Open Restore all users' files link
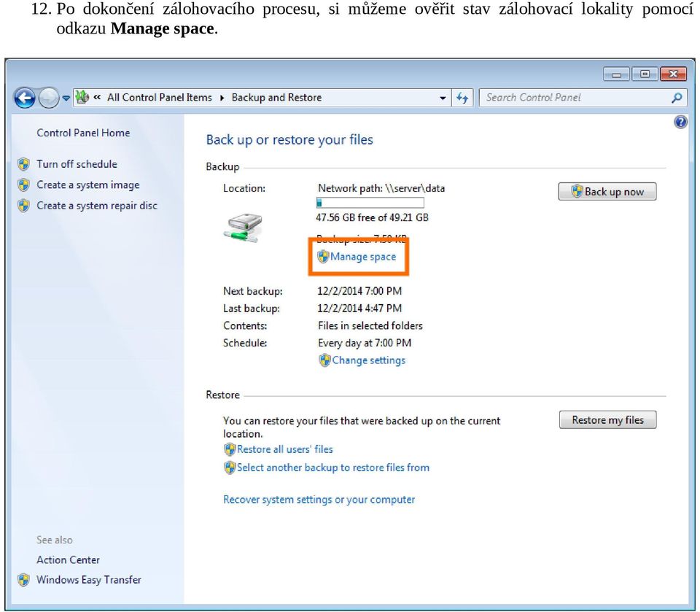Screen dimensions: 700x612 tap(285, 449)
